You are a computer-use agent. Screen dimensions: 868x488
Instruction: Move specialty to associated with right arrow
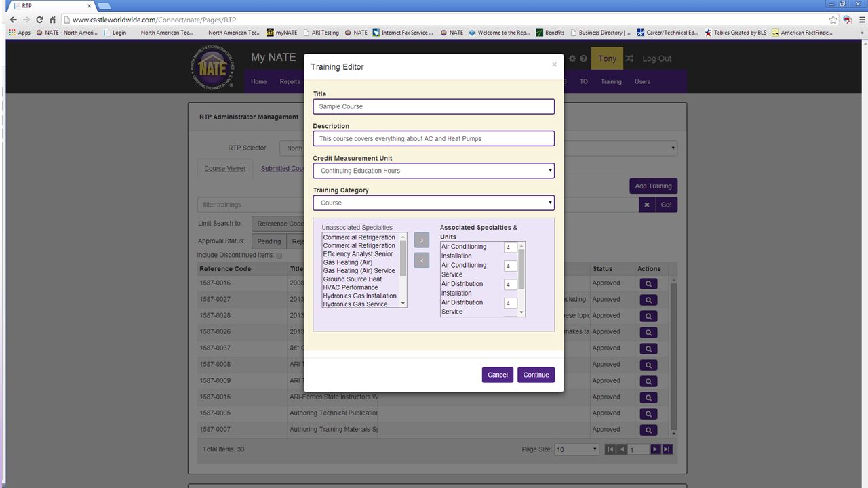[421, 240]
